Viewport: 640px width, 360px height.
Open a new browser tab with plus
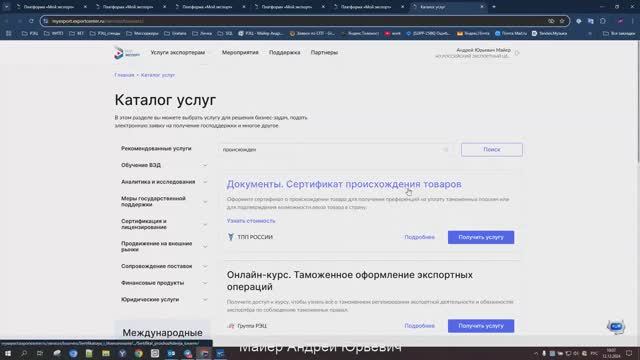click(494, 7)
